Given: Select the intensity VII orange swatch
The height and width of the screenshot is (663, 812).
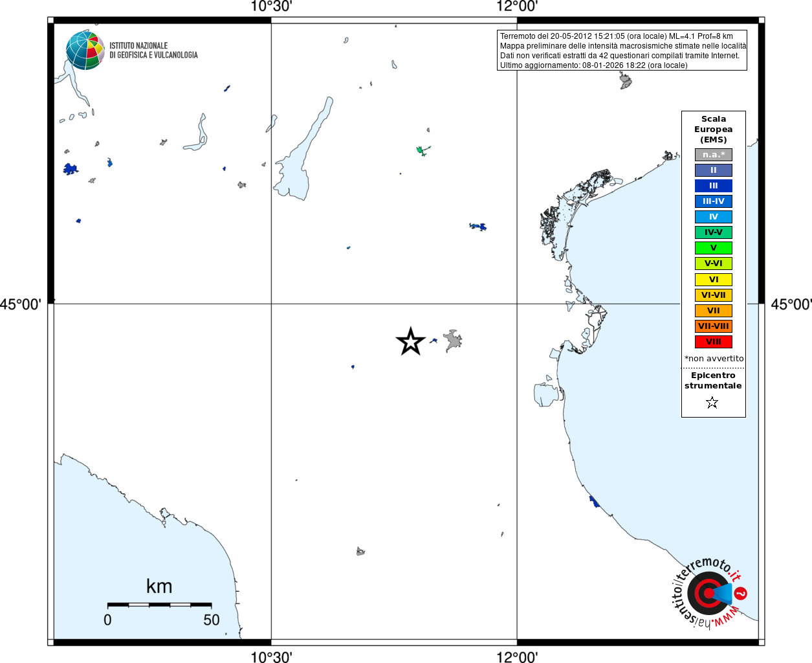Looking at the screenshot, I should click(x=714, y=311).
